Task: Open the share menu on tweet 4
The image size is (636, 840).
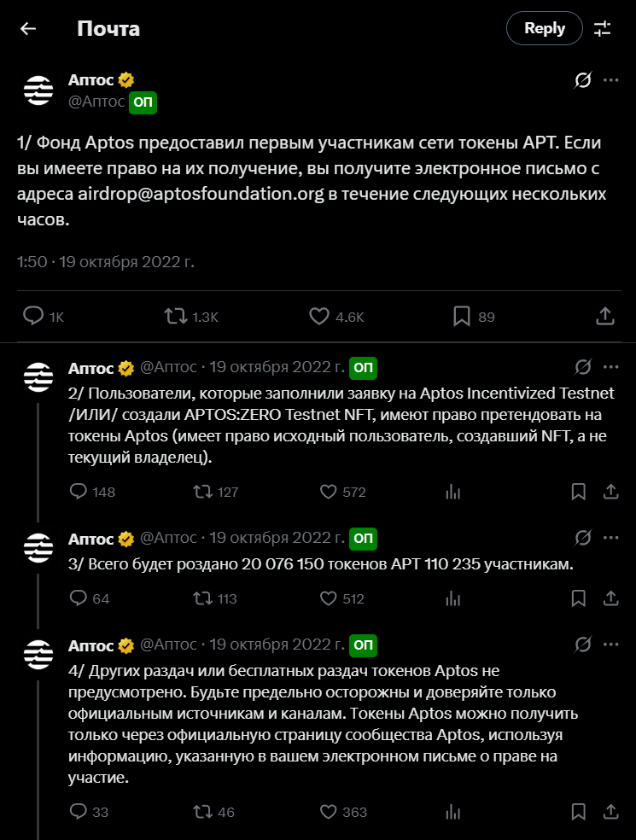Action: point(611,812)
